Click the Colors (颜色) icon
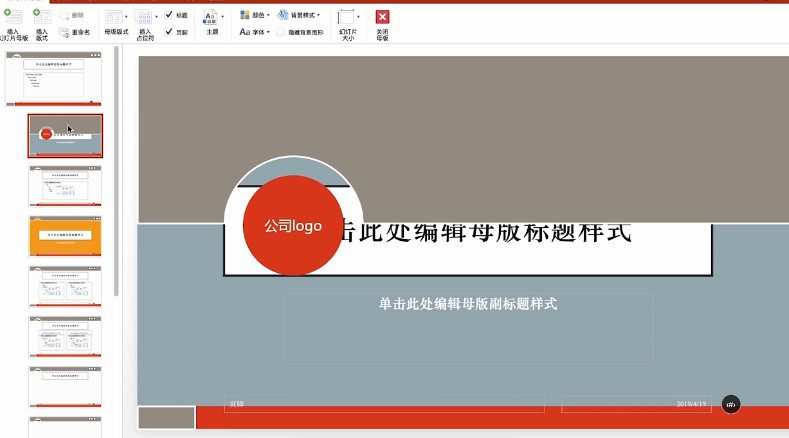The height and width of the screenshot is (438, 789). (245, 15)
